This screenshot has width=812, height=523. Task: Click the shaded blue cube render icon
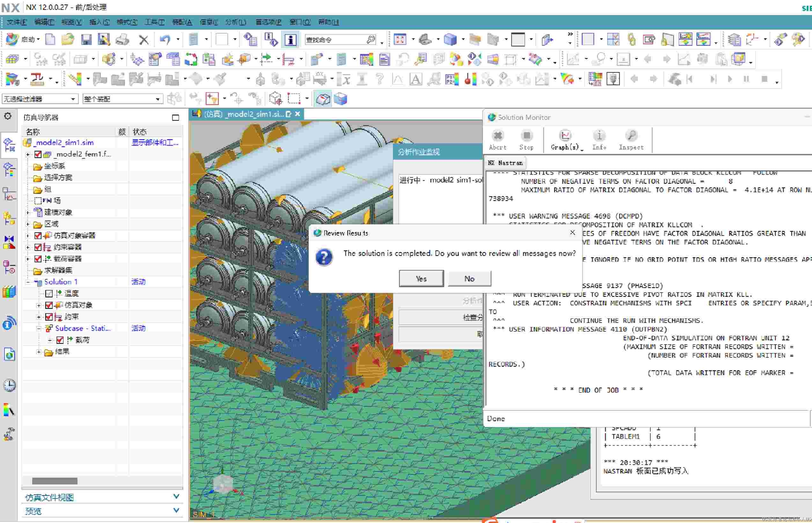coord(450,40)
